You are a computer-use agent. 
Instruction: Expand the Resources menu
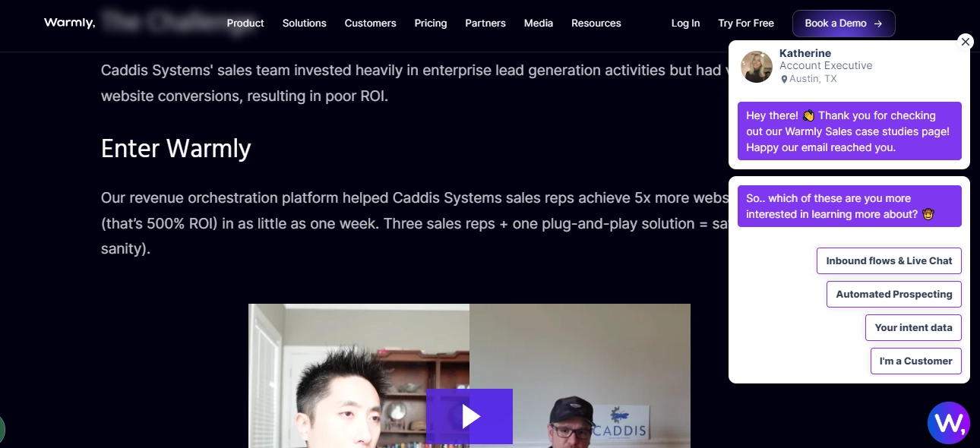[596, 23]
